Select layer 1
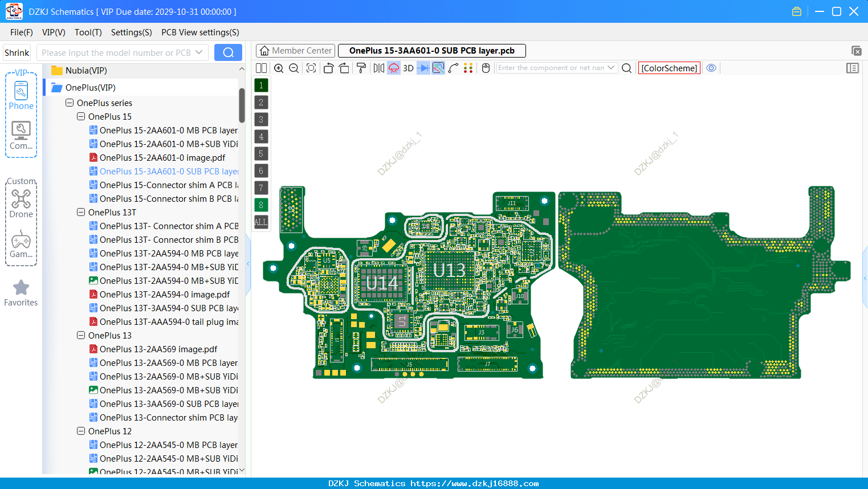 261,85
